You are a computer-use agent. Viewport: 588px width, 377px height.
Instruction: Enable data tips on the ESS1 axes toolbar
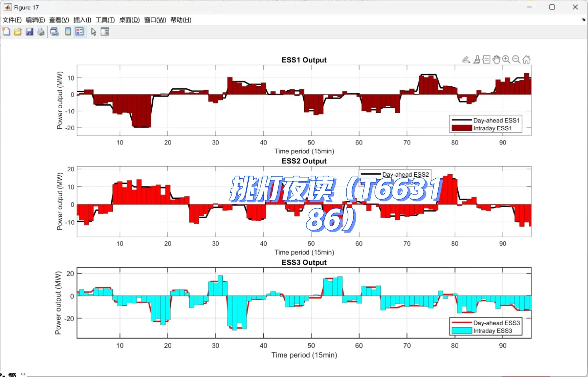pyautogui.click(x=487, y=59)
